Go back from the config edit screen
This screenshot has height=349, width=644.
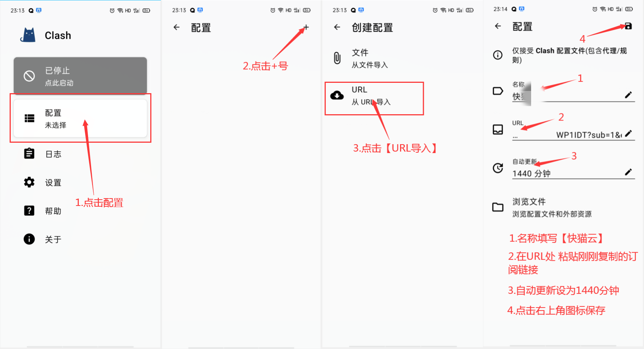(498, 26)
